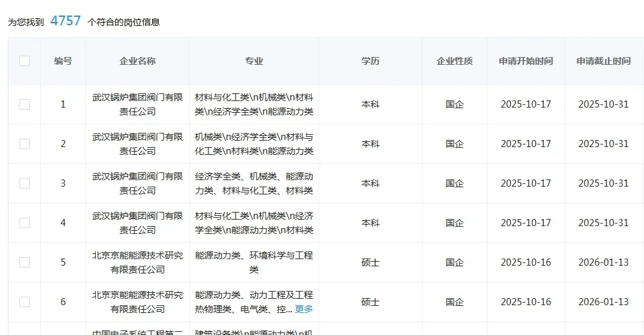Check the checkbox for row number 4

tap(25, 223)
